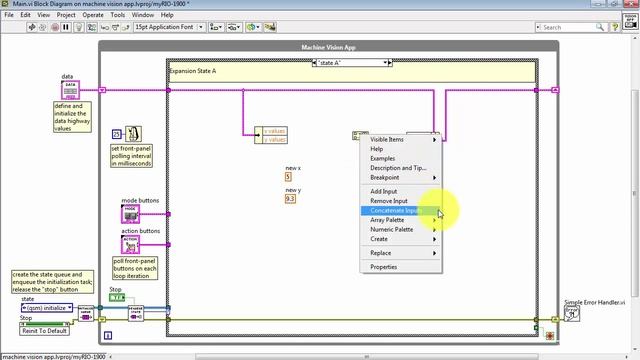Click the Simple Error Handler.vi icon

click(572, 313)
